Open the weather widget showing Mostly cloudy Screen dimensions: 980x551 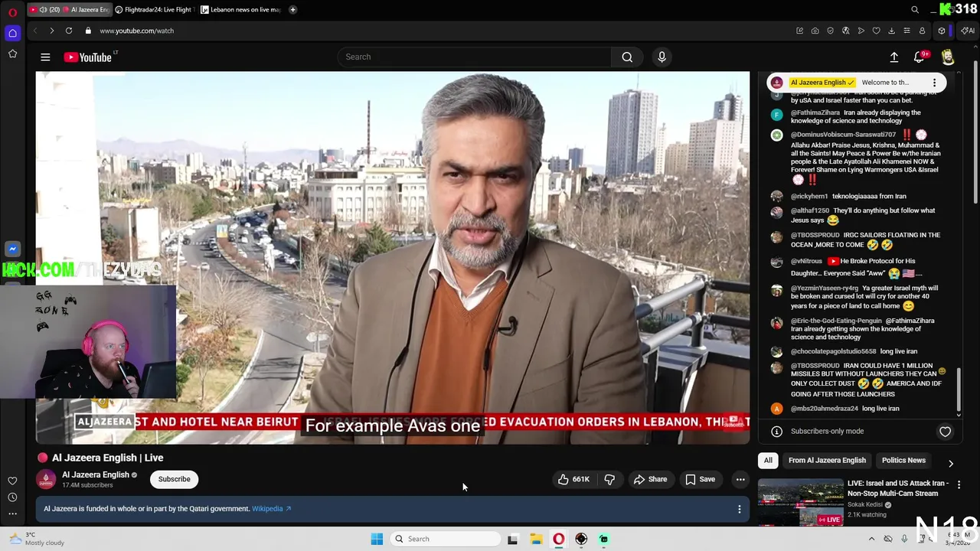pyautogui.click(x=37, y=539)
